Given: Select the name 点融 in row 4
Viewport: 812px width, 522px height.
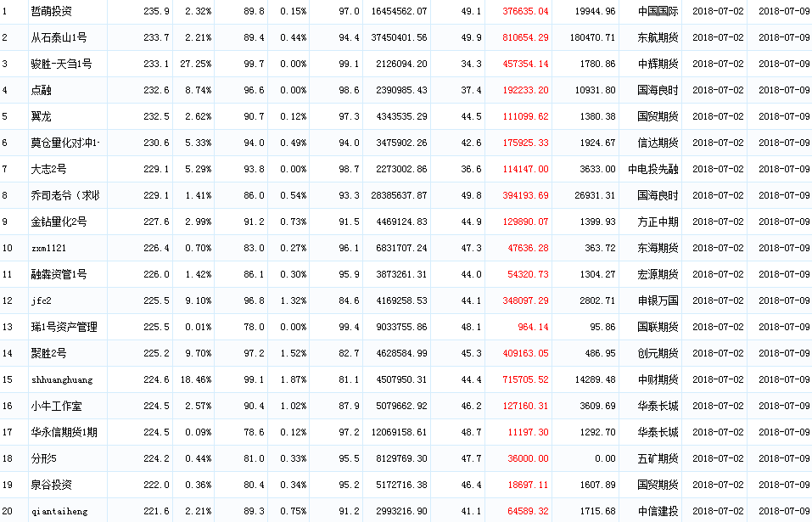Looking at the screenshot, I should coord(41,90).
